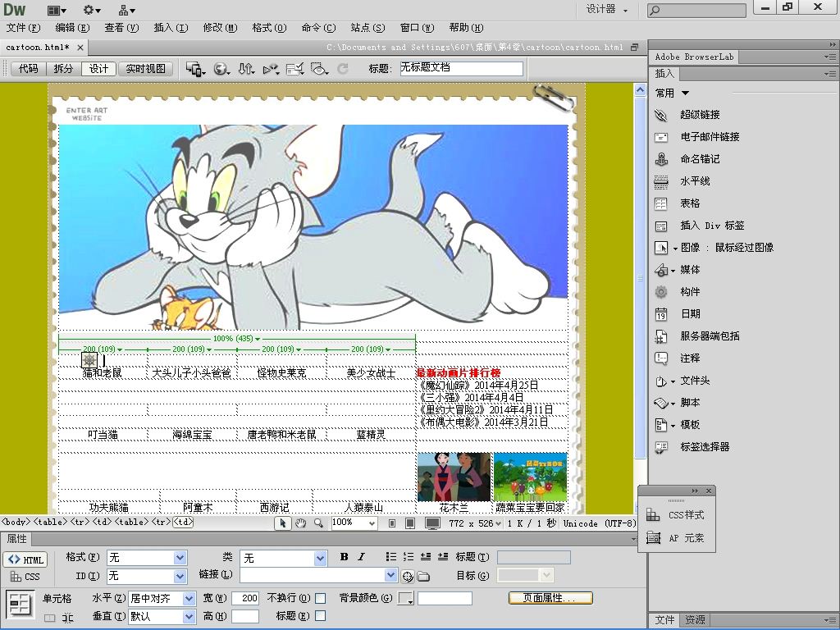Toggle unordered list button
This screenshot has height=630, width=840.
click(x=391, y=557)
